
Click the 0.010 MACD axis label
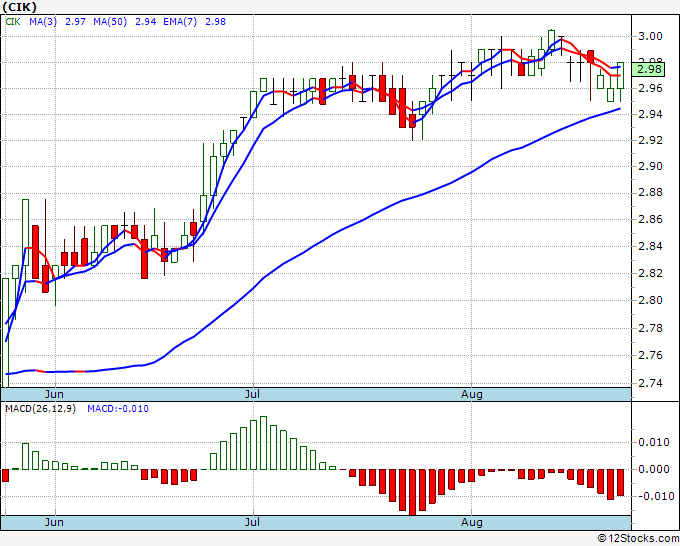[654, 442]
